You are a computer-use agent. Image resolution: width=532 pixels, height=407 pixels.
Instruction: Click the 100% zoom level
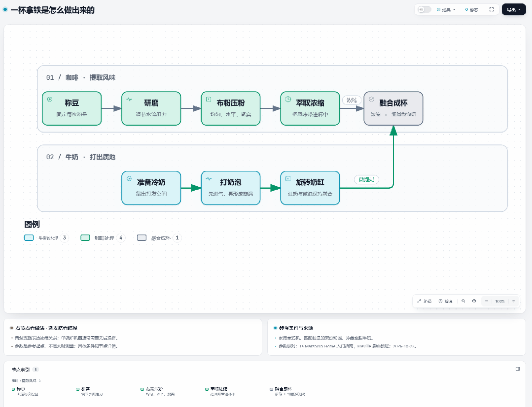(500, 301)
